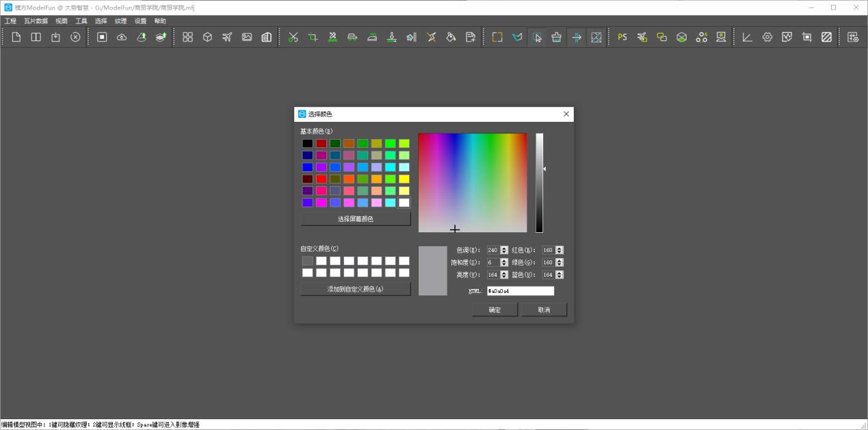Click the 添加到自定义颜色 button
Image resolution: width=868 pixels, height=430 pixels.
tap(356, 289)
